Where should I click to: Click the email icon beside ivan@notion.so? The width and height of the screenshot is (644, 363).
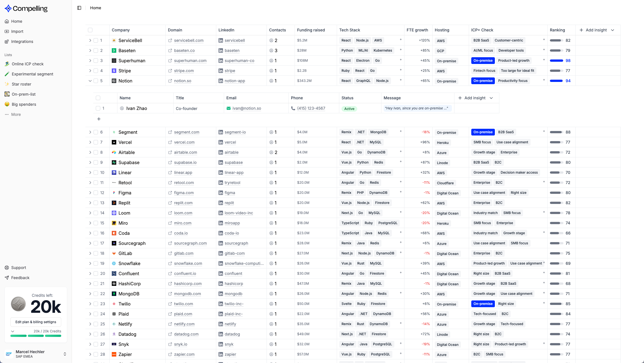point(229,108)
